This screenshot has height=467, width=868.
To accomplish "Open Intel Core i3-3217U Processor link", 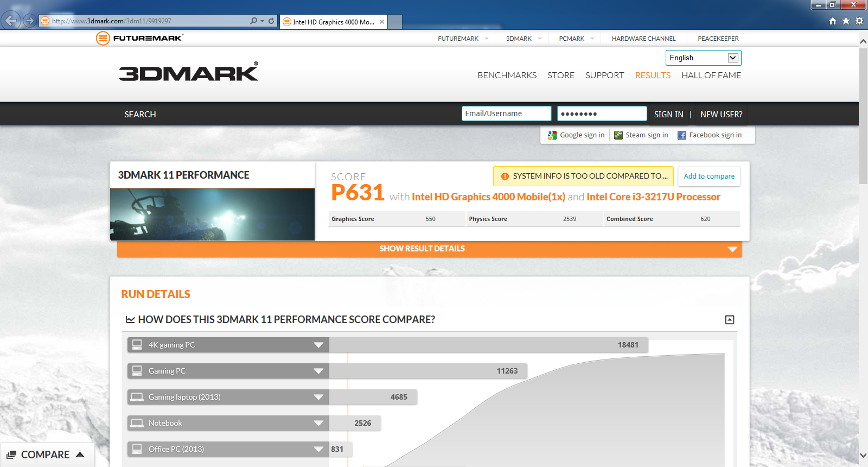I will coord(653,197).
